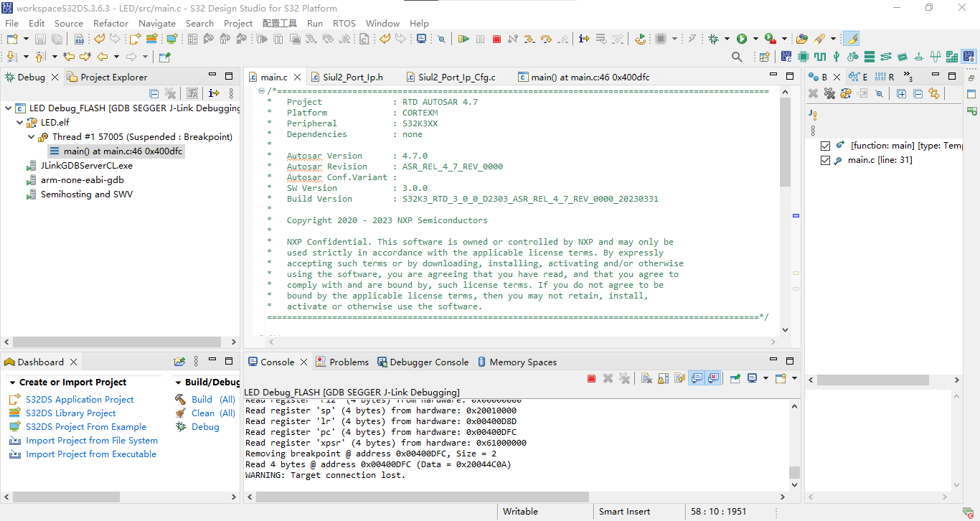Screen dimensions: 980x521
Task: Click the Save icon in main toolbar
Action: (40, 39)
